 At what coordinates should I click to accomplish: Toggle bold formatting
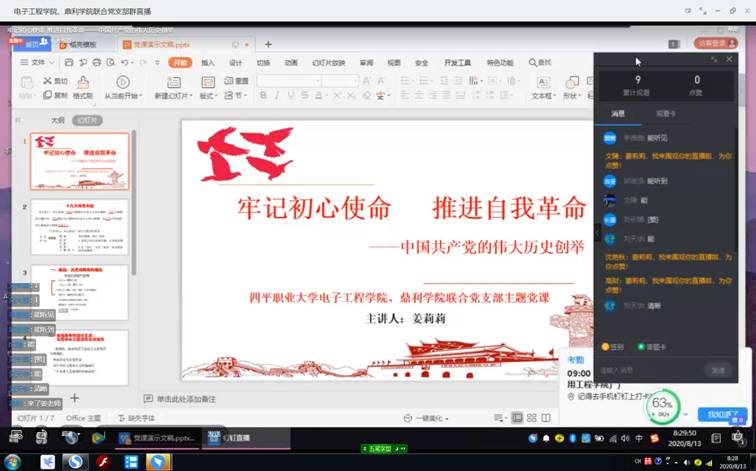coord(263,95)
